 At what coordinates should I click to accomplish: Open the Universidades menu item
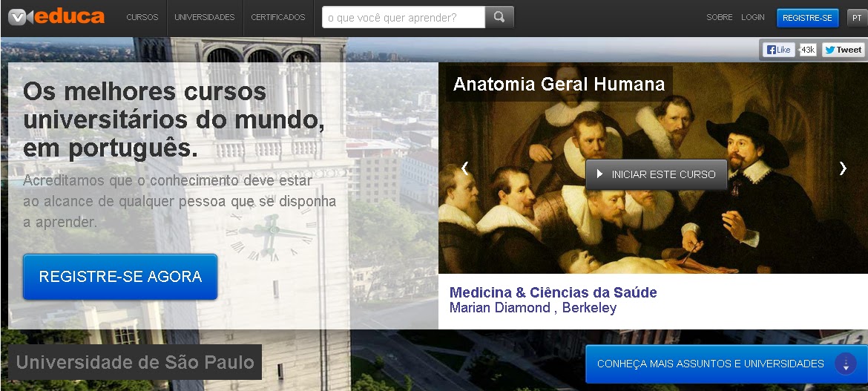click(x=205, y=18)
